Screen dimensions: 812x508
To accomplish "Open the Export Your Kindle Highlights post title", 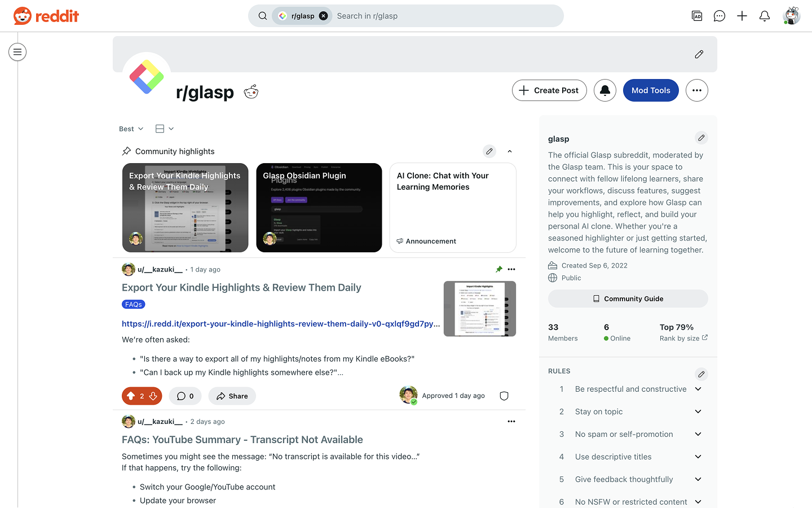I will (x=241, y=287).
